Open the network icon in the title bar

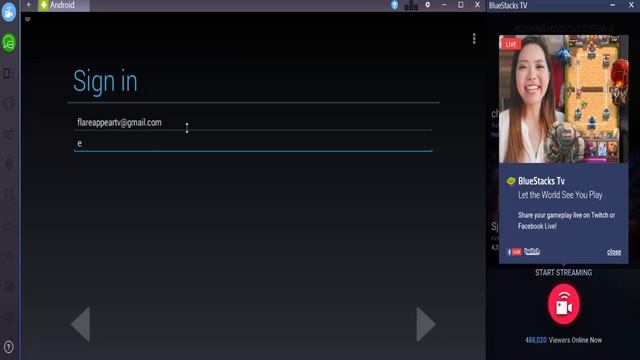(x=411, y=5)
